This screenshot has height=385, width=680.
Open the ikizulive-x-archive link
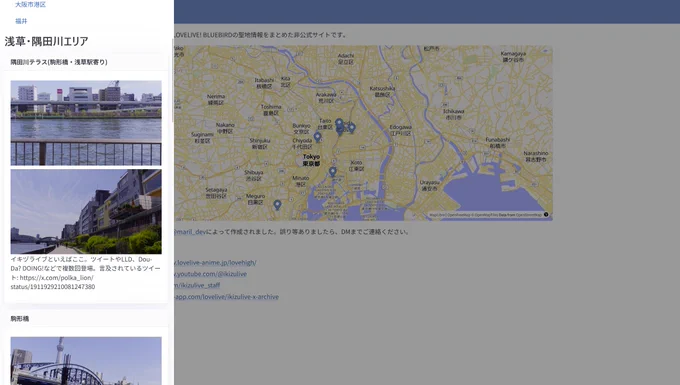(226, 297)
